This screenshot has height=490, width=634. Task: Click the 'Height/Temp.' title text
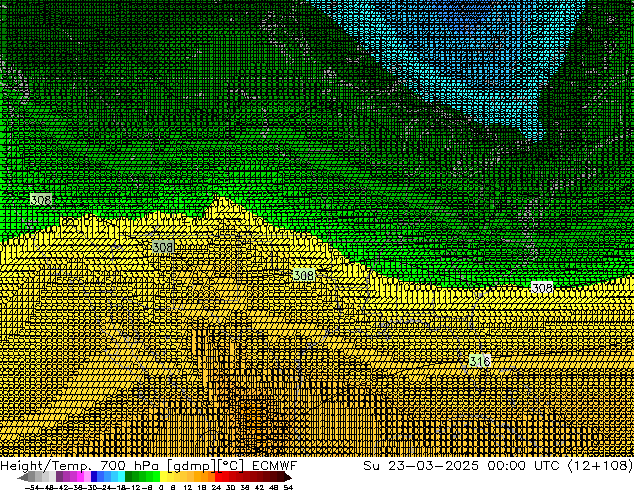(x=45, y=466)
